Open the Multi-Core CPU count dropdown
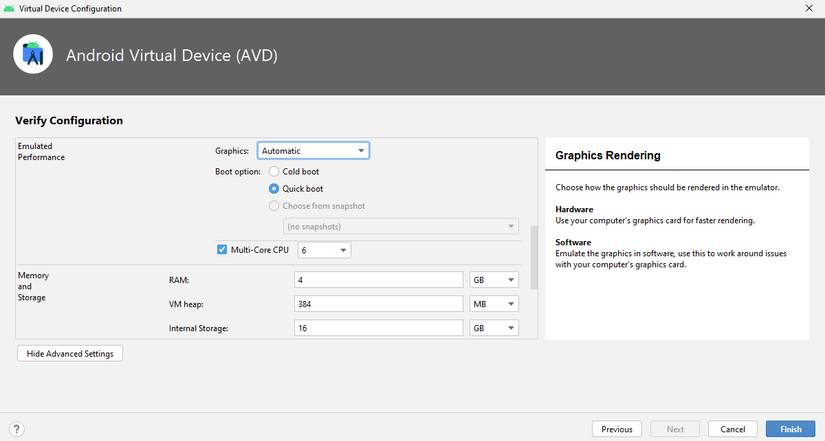825x441 pixels. pos(324,250)
